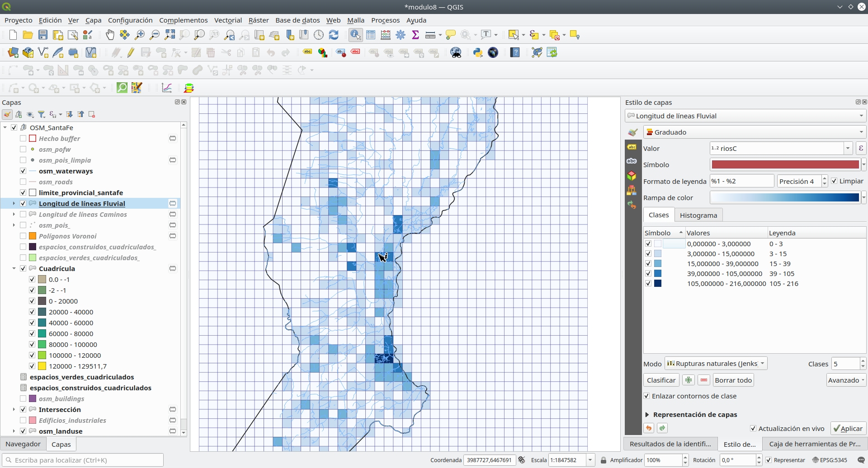Redo style change in layer styling panel
The width and height of the screenshot is (868, 468).
(662, 428)
